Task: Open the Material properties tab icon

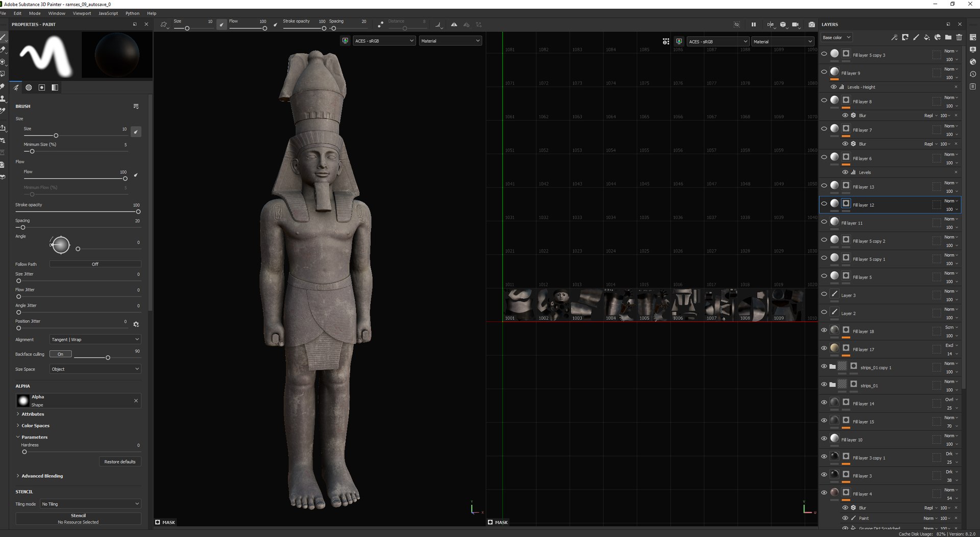Action: 55,88
